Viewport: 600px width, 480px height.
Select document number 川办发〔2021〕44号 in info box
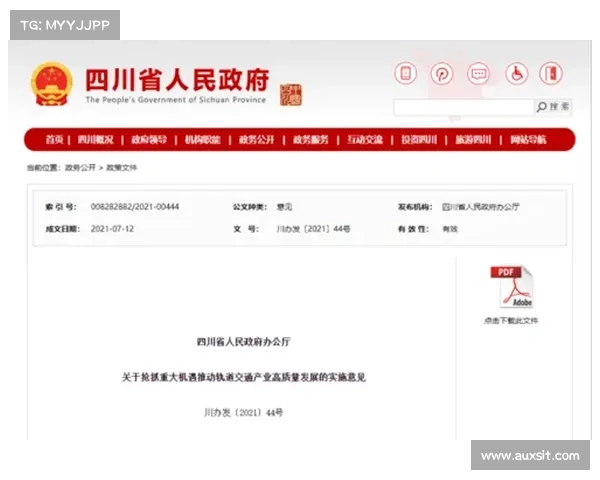coord(313,229)
